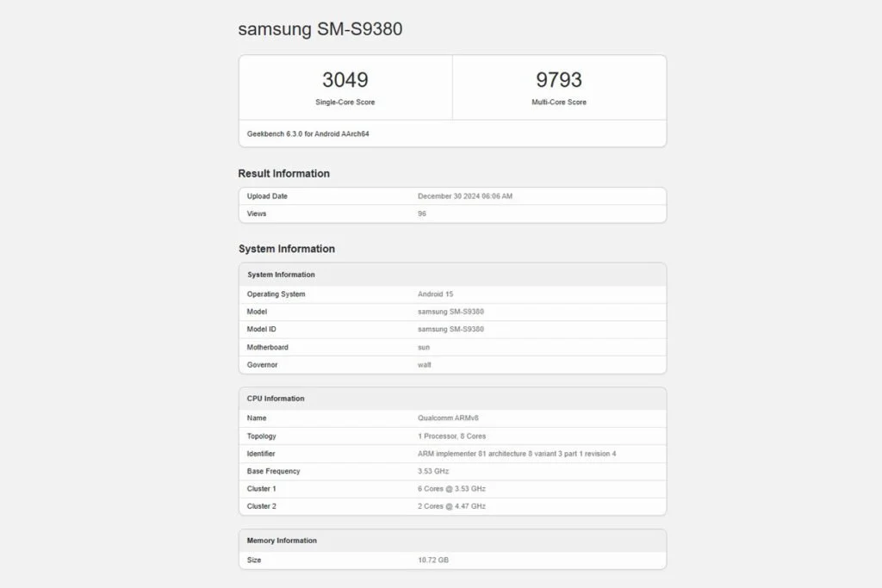The height and width of the screenshot is (588, 882).
Task: Click the multi-core score 9793
Action: tap(559, 80)
